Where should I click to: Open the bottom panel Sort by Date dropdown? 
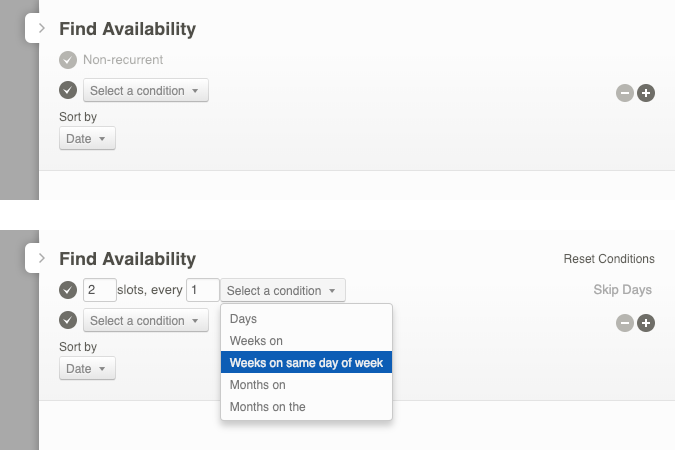click(x=87, y=369)
